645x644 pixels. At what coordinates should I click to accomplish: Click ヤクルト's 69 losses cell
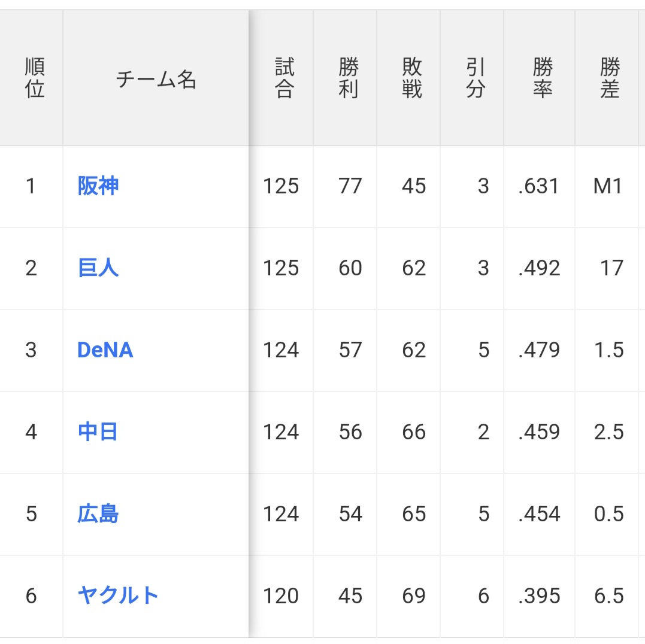click(x=414, y=596)
